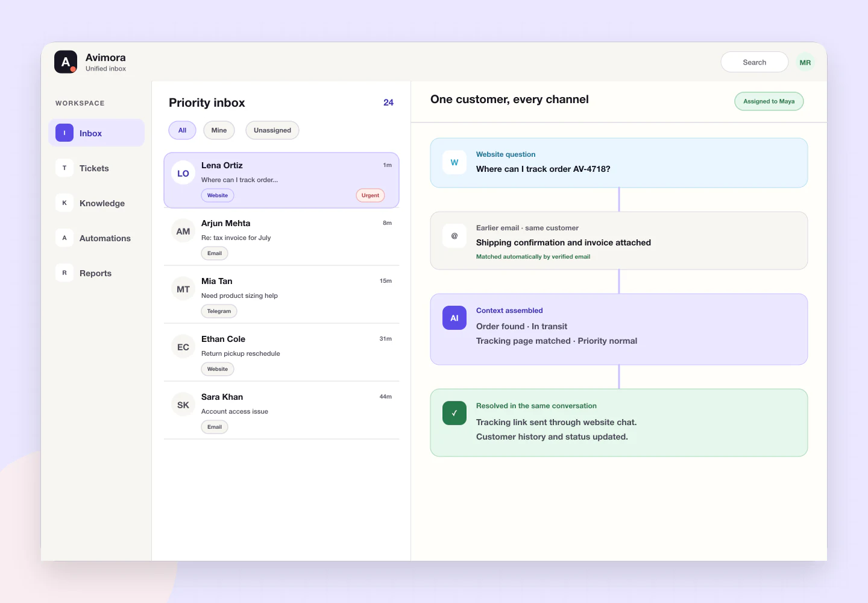The width and height of the screenshot is (868, 603).
Task: Click 'Need product sizing help' preview
Action: 239,295
